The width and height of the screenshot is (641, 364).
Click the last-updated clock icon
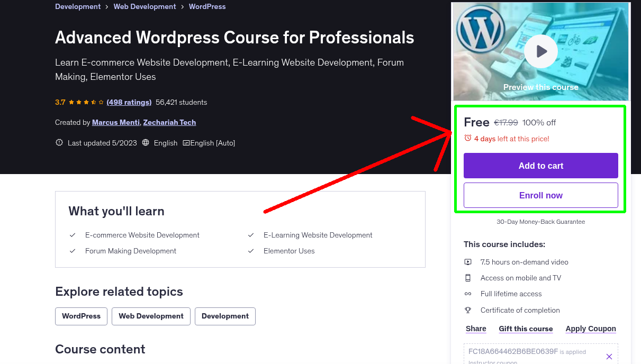coord(59,142)
